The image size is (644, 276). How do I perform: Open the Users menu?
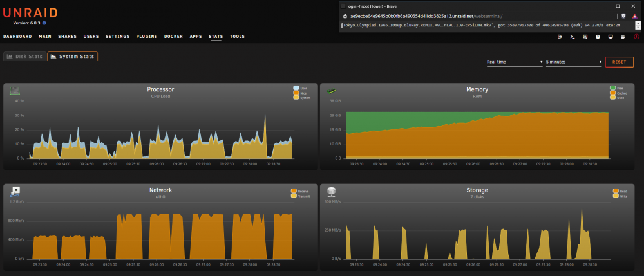point(91,37)
